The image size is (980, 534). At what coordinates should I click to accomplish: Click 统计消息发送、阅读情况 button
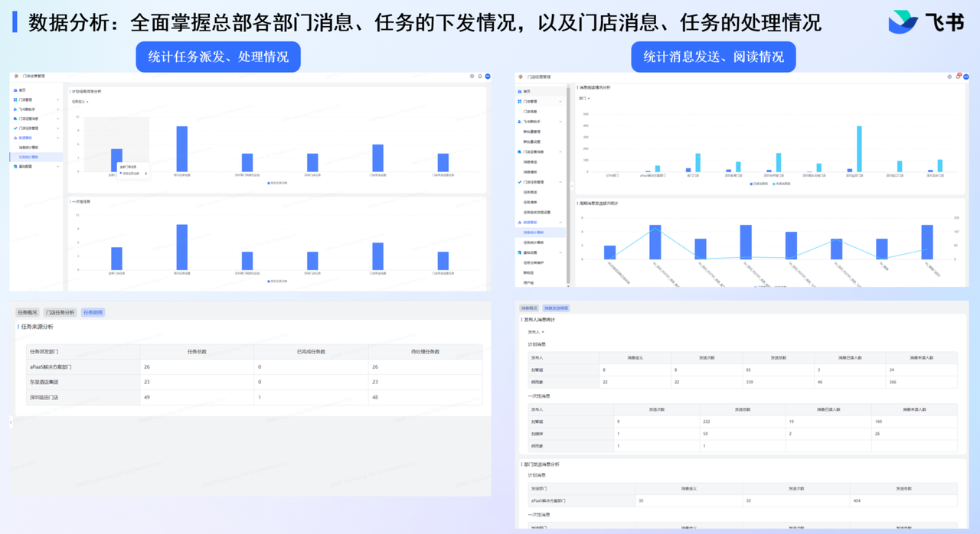pos(713,57)
